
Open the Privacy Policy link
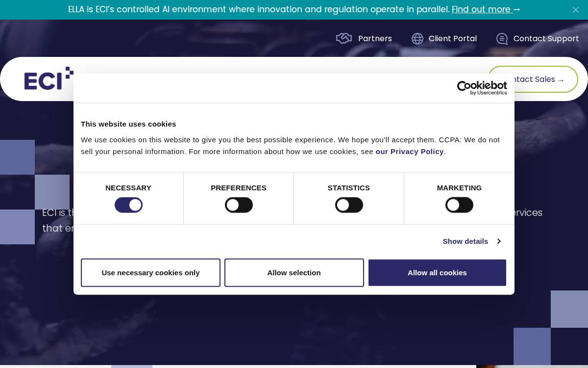tap(410, 152)
